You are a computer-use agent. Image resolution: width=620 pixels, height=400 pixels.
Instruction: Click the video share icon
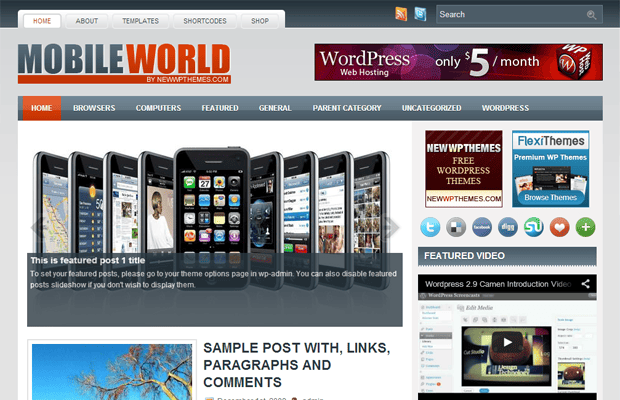click(x=586, y=285)
